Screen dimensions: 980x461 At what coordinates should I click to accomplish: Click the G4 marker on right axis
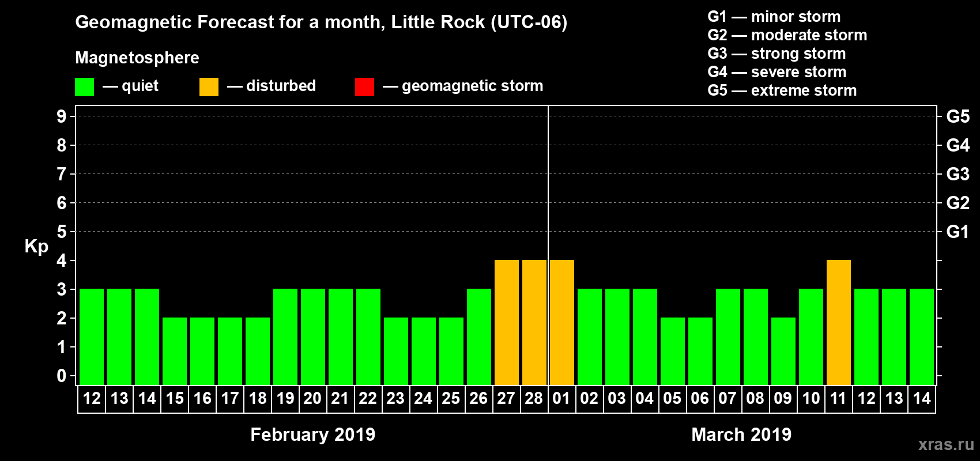[x=958, y=145]
